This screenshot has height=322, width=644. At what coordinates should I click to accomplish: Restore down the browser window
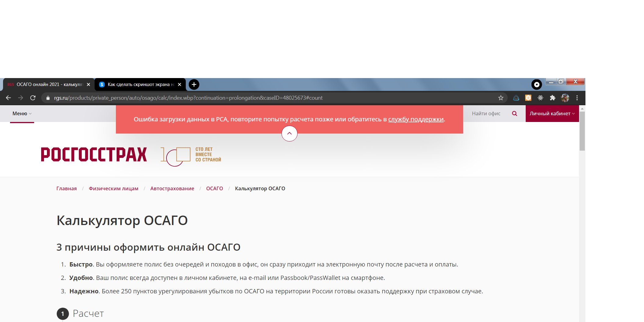561,81
